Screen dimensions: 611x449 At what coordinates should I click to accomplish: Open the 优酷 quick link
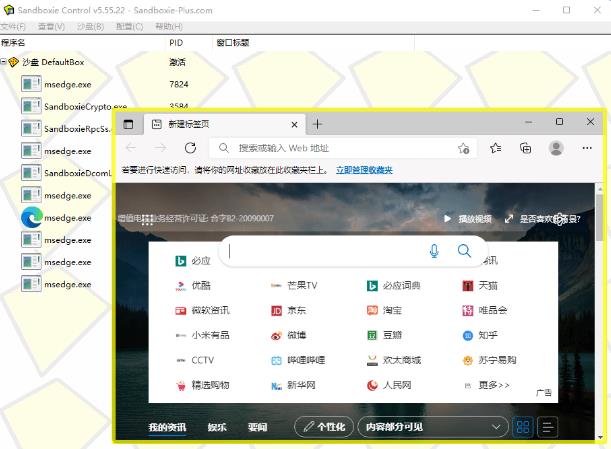pyautogui.click(x=193, y=286)
